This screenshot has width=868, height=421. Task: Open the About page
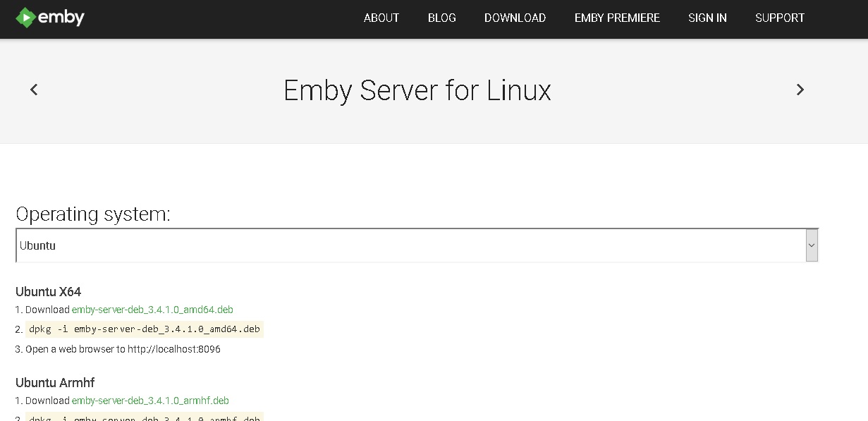pyautogui.click(x=381, y=18)
